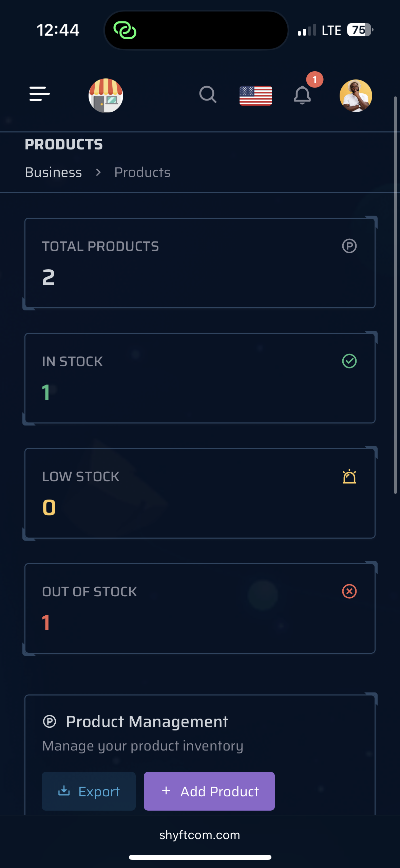Tap the Total Products P icon
This screenshot has width=400, height=868.
pos(349,246)
